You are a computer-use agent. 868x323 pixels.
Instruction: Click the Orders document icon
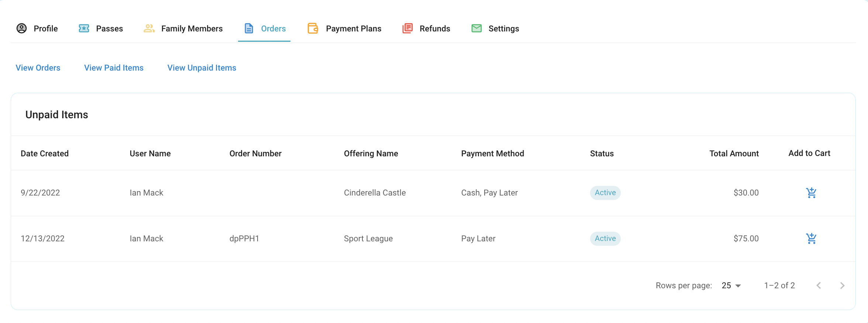[249, 28]
